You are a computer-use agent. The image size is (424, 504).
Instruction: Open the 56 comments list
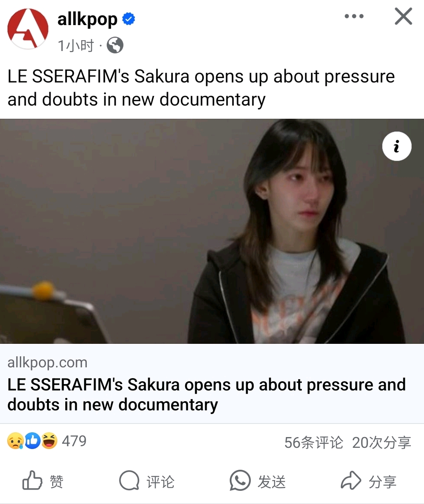[314, 442]
